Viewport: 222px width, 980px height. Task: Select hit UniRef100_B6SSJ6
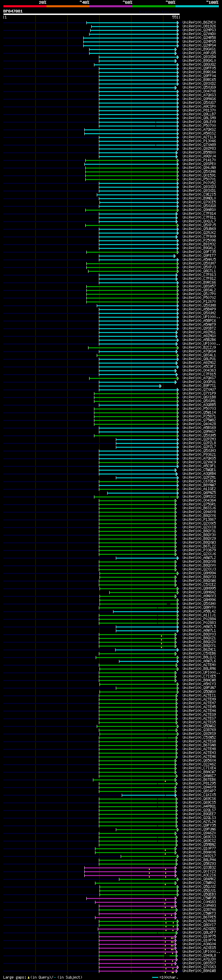click(199, 508)
